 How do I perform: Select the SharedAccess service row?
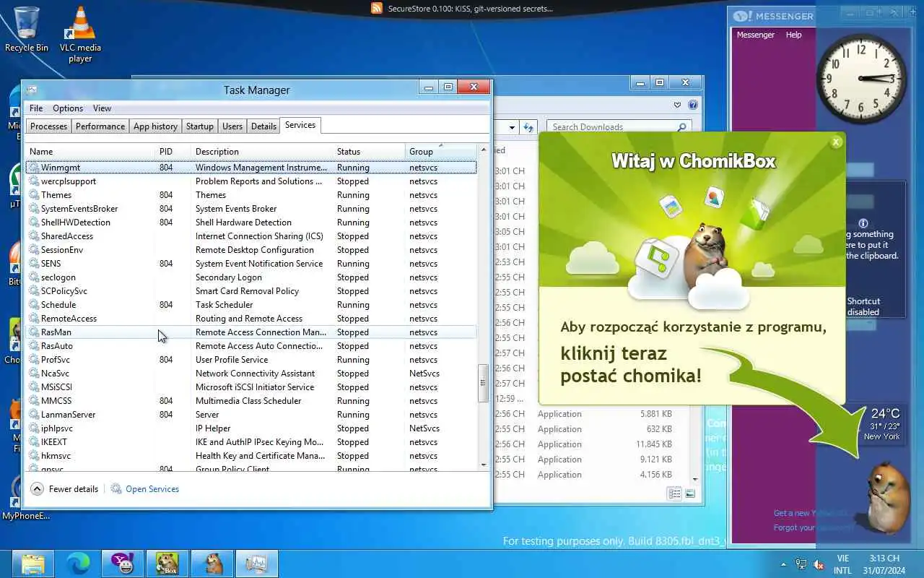tap(251, 236)
